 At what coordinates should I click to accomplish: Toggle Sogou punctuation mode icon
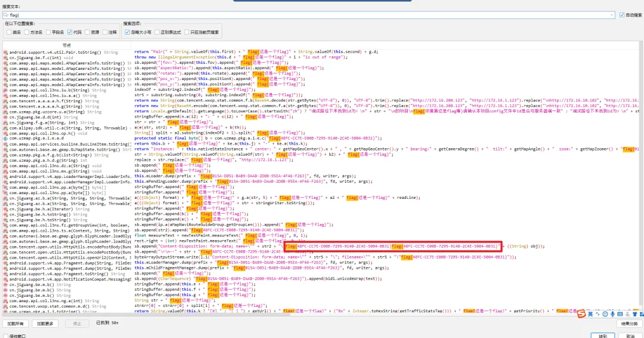pyautogui.click(x=597, y=314)
